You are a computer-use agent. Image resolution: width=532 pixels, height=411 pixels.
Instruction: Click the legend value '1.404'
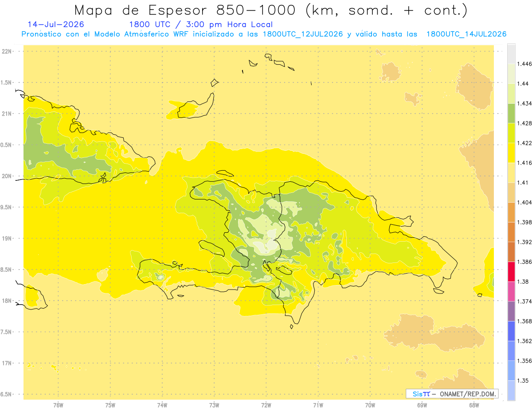coord(524,202)
